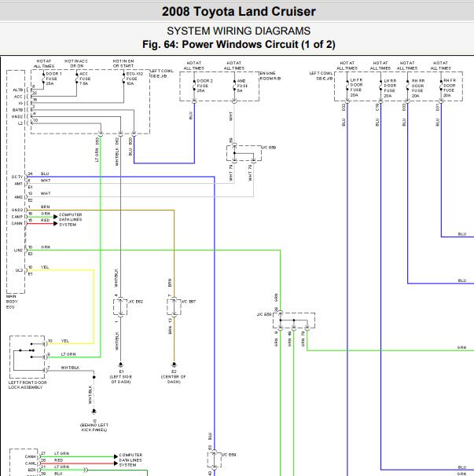474x476 pixels.
Task: Click the '(BEHIND LEFT KICK PANEL)' ground label
Action: pyautogui.click(x=94, y=427)
